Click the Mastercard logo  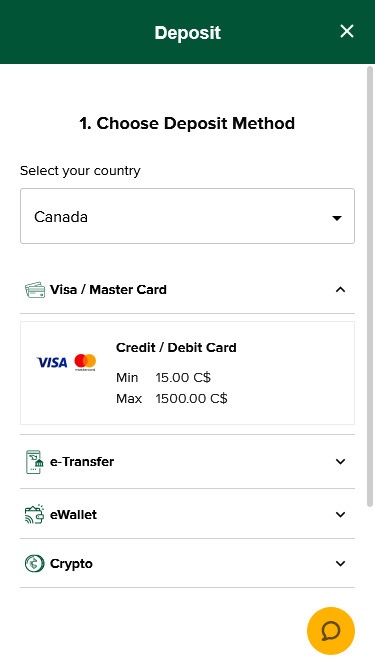click(85, 362)
